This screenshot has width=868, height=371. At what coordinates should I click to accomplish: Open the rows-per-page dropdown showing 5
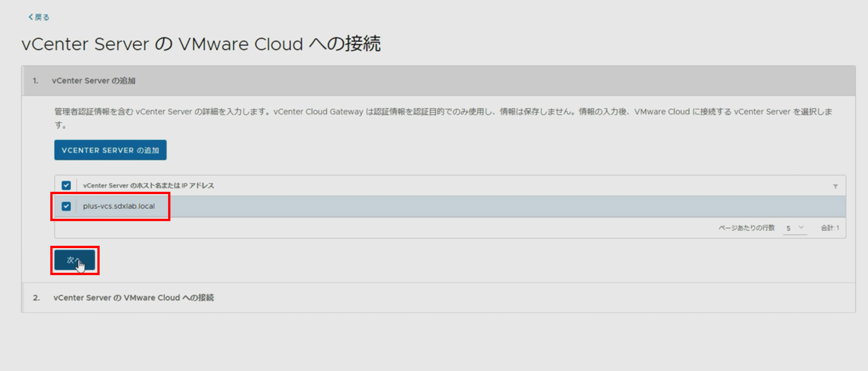pyautogui.click(x=795, y=228)
